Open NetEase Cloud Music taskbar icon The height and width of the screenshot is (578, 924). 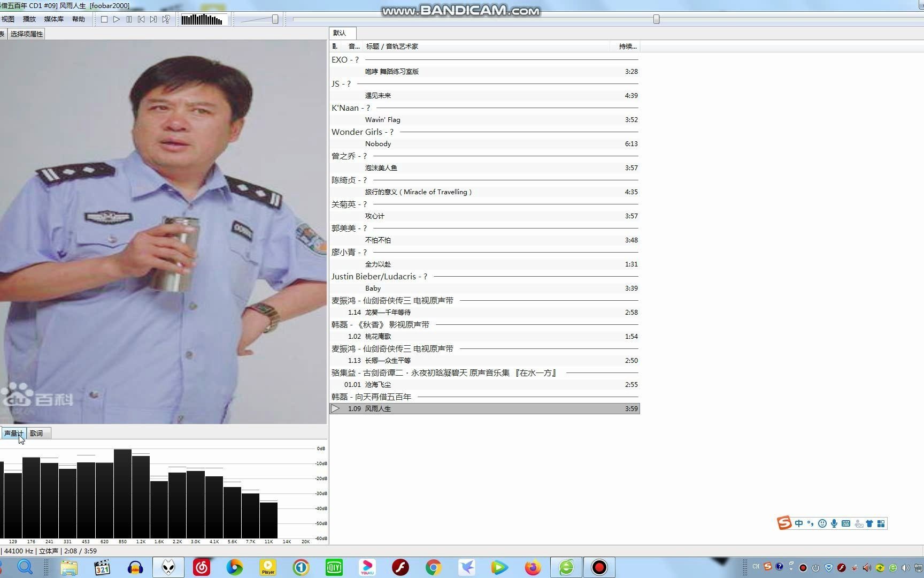point(202,567)
